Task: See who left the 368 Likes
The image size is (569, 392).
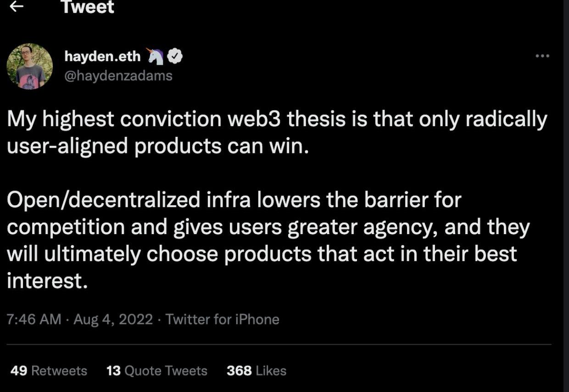Action: click(256, 370)
